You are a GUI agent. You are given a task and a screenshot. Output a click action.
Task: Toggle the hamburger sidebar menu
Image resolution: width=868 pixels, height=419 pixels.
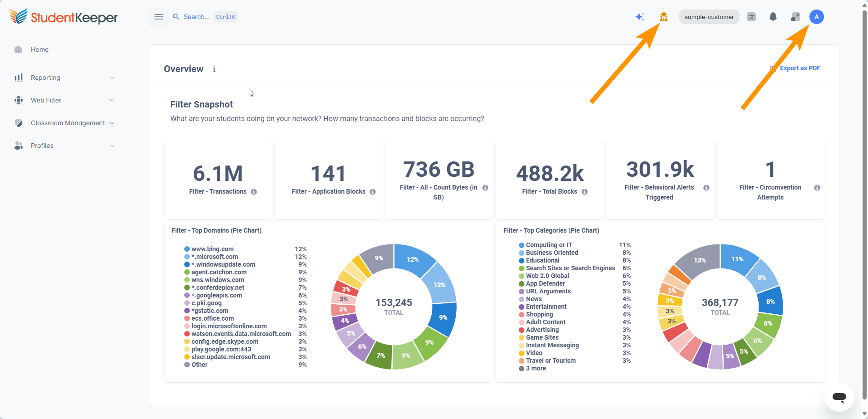pos(159,17)
